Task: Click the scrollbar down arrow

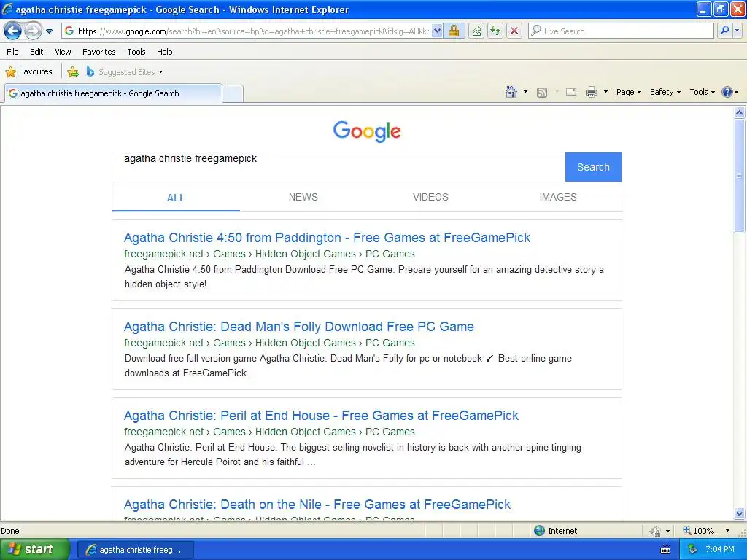Action: (x=740, y=513)
